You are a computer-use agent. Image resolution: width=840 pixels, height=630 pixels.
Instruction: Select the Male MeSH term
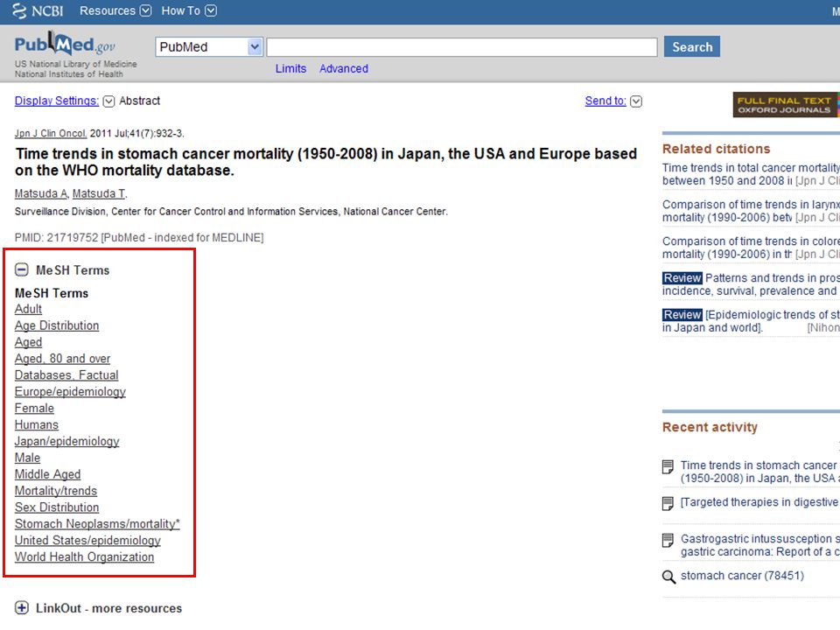[27, 458]
